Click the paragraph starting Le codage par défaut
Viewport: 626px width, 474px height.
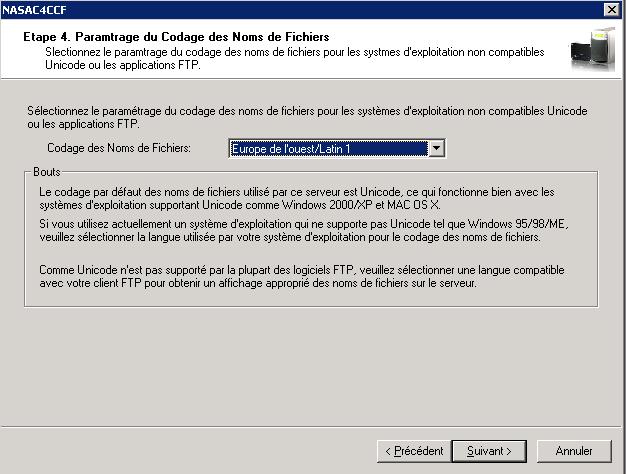(297, 198)
